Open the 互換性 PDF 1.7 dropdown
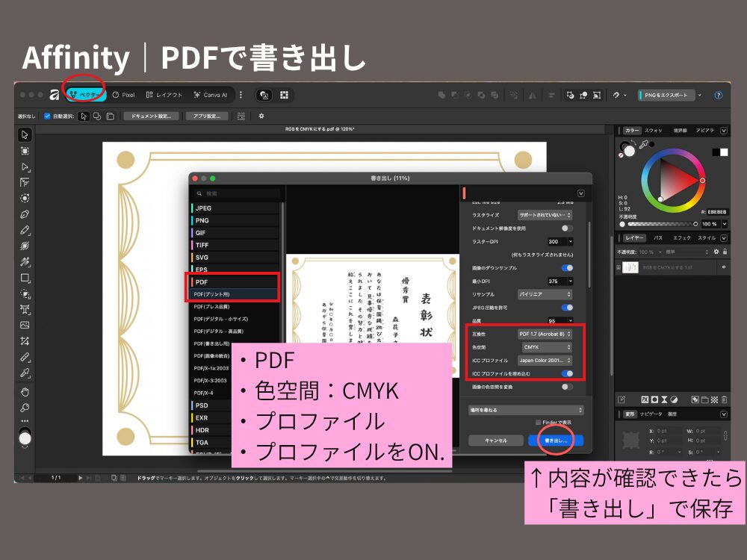 [545, 334]
